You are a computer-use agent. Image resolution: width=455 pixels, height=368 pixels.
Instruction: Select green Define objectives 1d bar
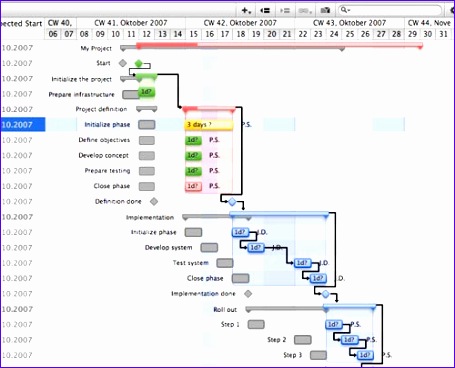(x=193, y=140)
